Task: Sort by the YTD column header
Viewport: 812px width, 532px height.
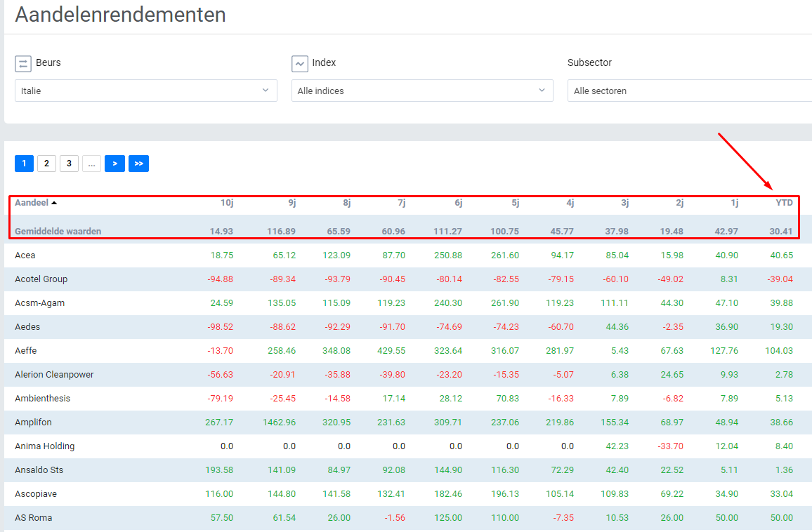Action: (x=784, y=203)
